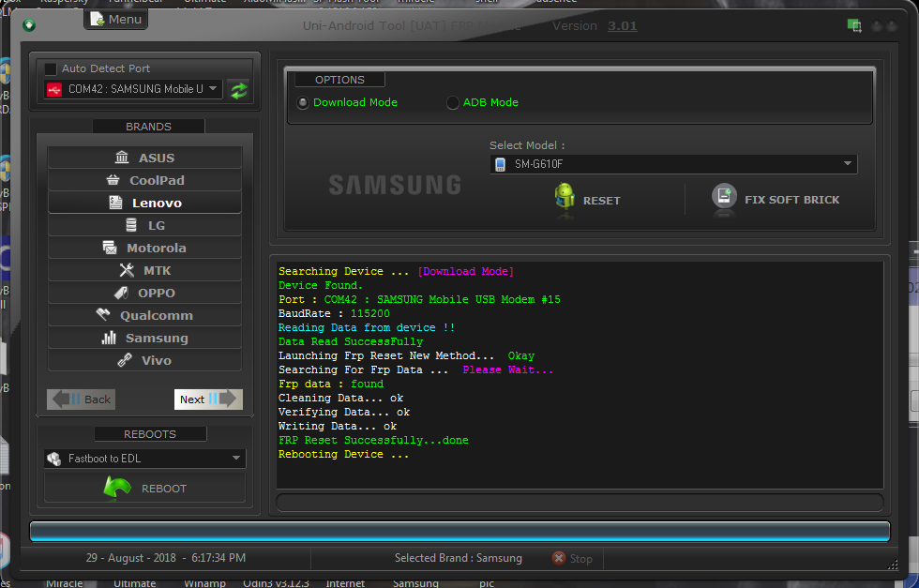Open the Menu at top left
Image resolution: width=919 pixels, height=588 pixels.
click(x=115, y=19)
